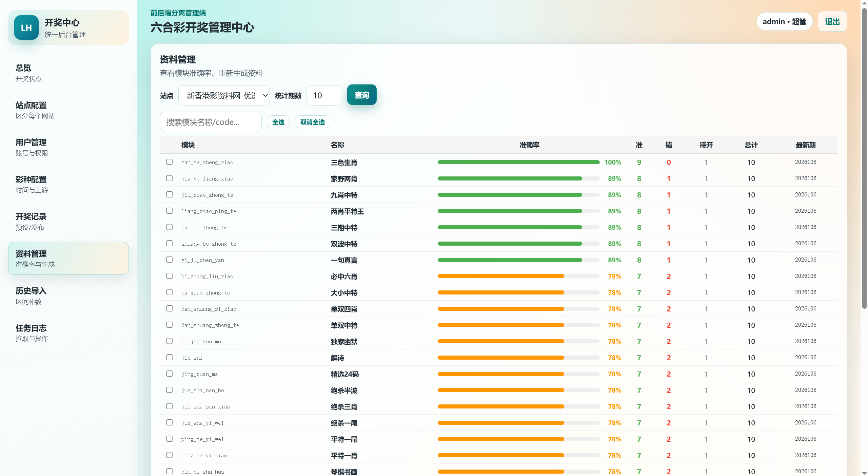This screenshot has width=868, height=476.
Task: Click the 资料管理 section heading
Action: pyautogui.click(x=178, y=59)
